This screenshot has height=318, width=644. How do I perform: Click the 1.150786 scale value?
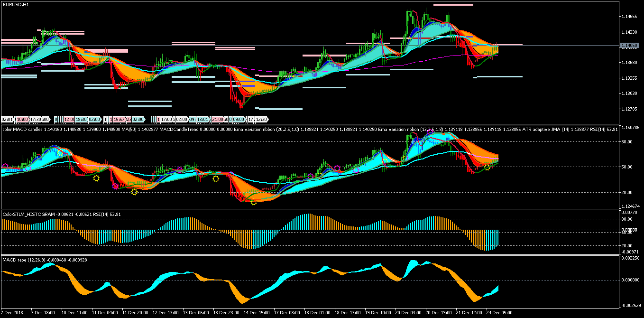(x=630, y=128)
